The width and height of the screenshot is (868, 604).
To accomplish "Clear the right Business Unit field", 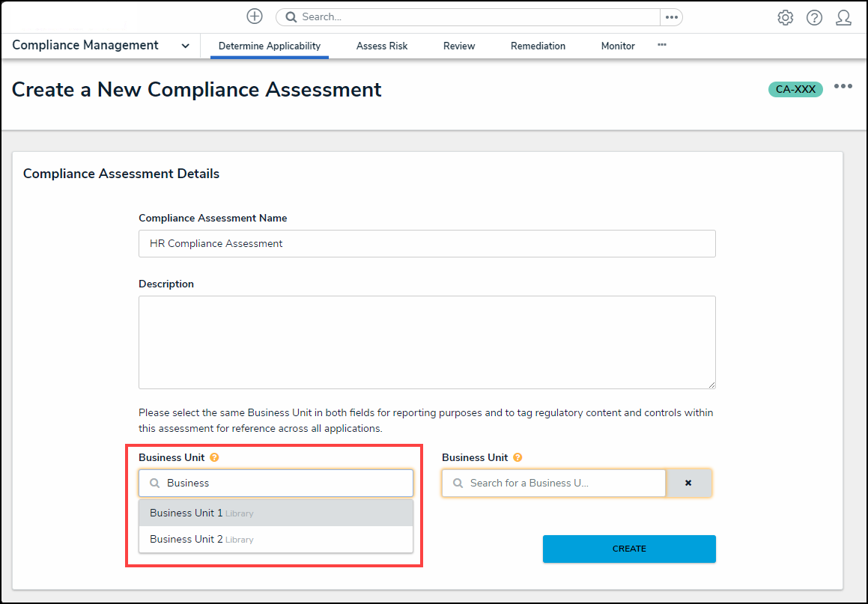I will coord(688,483).
